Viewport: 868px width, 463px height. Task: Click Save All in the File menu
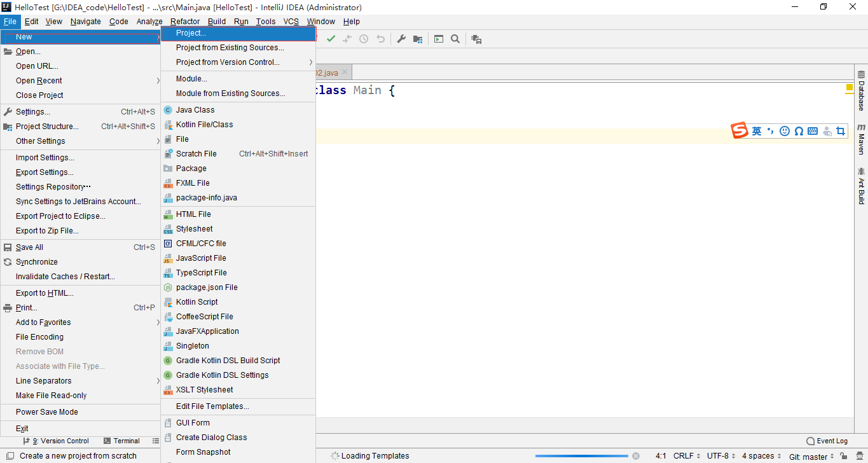(81, 247)
